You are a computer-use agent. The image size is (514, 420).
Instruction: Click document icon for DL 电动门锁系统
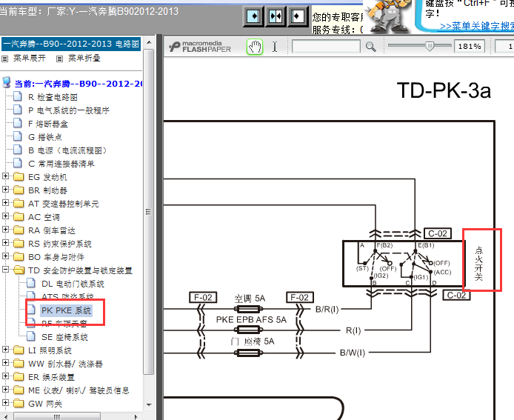pyautogui.click(x=31, y=283)
